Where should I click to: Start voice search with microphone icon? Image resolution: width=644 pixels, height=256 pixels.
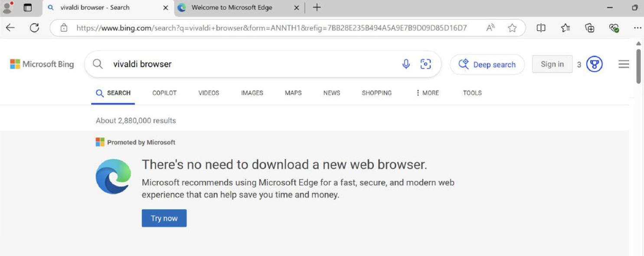coord(406,64)
